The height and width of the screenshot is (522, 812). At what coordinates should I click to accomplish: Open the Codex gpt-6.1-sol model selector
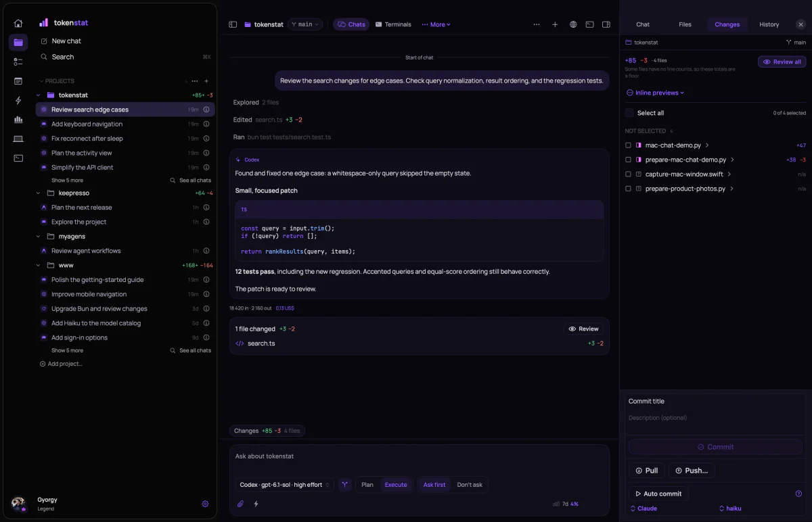pos(285,485)
